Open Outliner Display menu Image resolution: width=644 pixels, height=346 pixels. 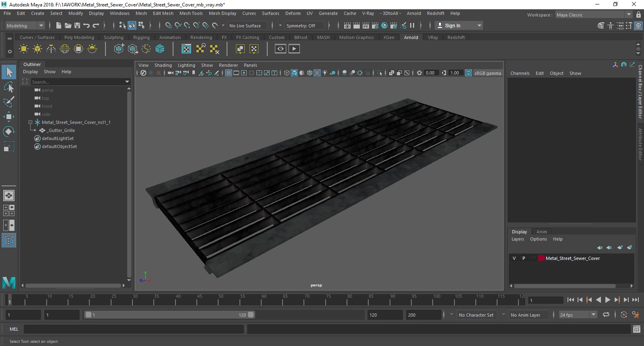[x=30, y=72]
